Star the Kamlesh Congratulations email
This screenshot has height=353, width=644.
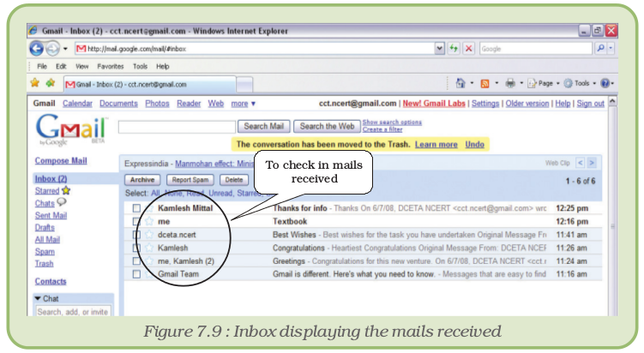[149, 248]
